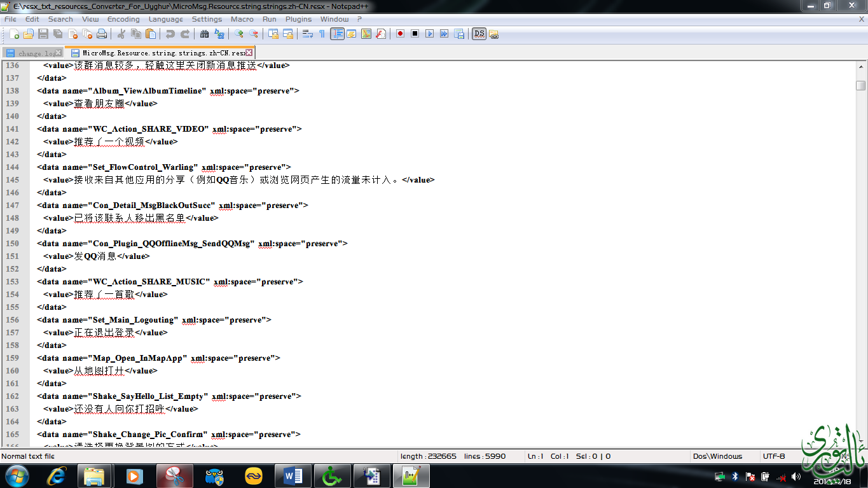Open the Settings menu

point(207,19)
